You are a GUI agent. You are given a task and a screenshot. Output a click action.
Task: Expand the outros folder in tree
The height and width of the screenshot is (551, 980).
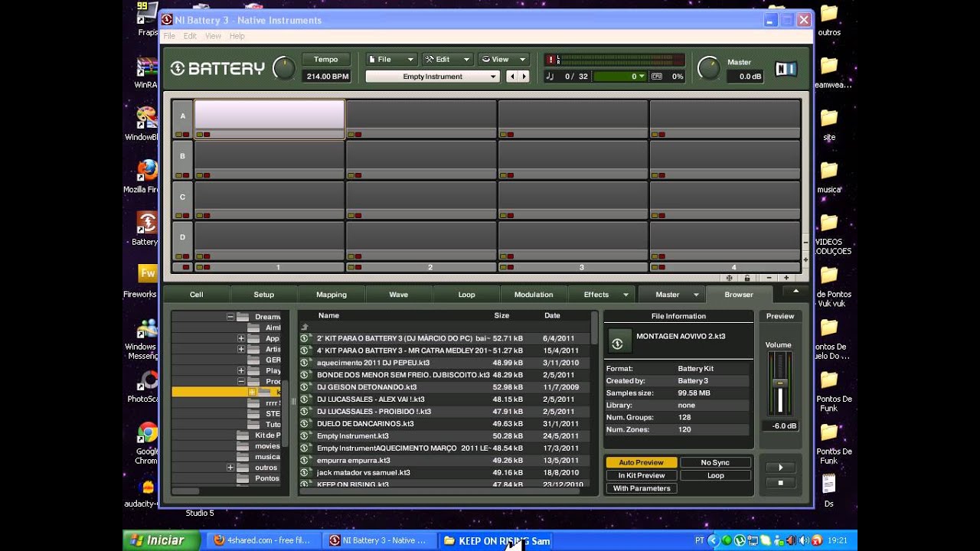(230, 468)
